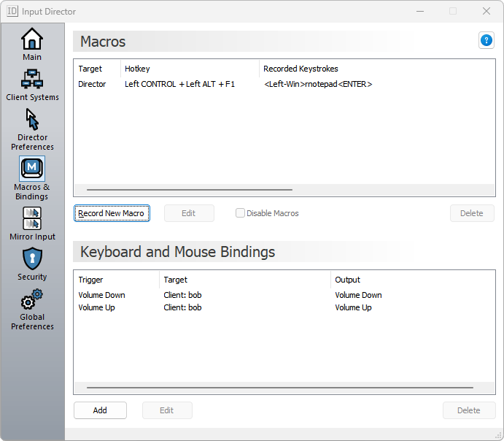Click the Input Director title bar logo
Image resolution: width=504 pixels, height=441 pixels.
coord(12,11)
